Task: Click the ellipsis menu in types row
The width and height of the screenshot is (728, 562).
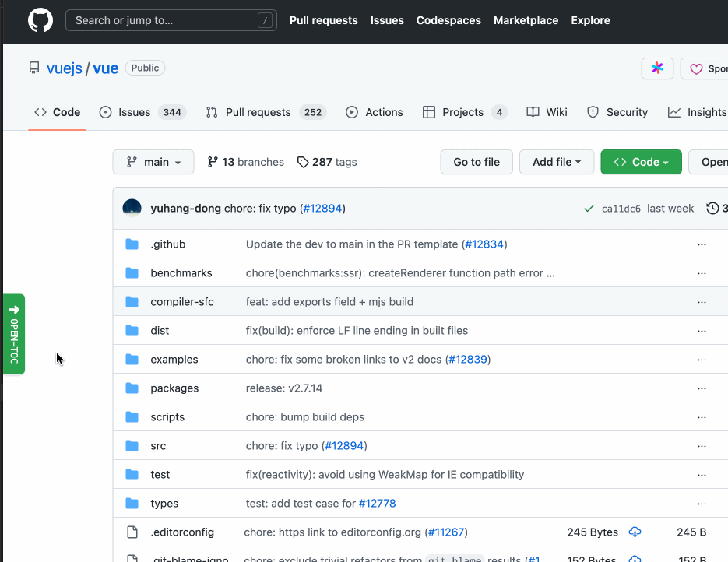Action: coord(702,504)
